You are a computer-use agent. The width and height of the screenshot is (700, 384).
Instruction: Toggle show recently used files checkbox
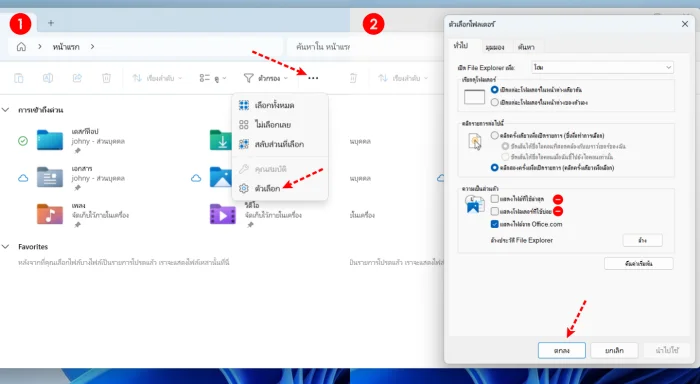(x=495, y=199)
